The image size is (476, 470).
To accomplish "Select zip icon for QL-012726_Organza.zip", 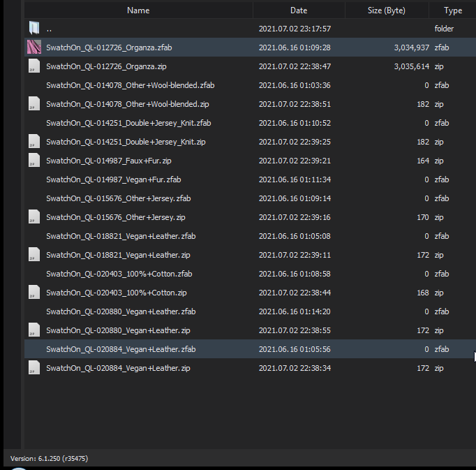I will click(34, 66).
